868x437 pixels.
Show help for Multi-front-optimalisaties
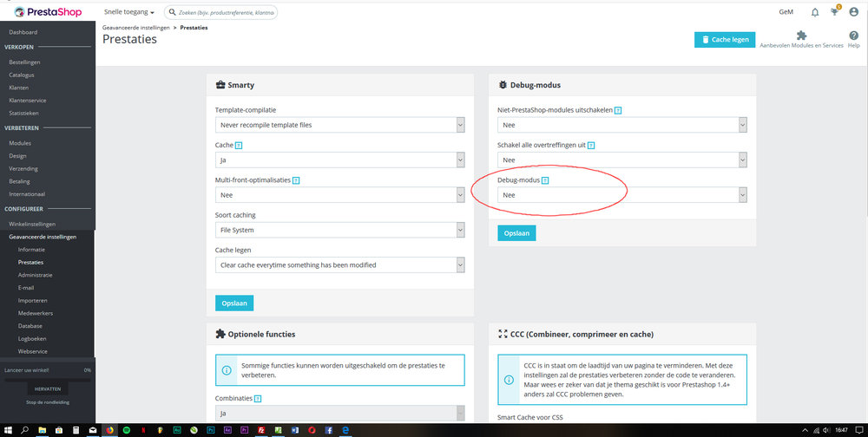click(x=296, y=180)
